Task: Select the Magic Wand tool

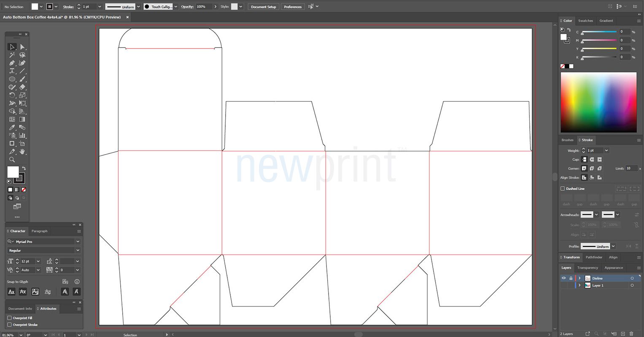Action: [12, 55]
